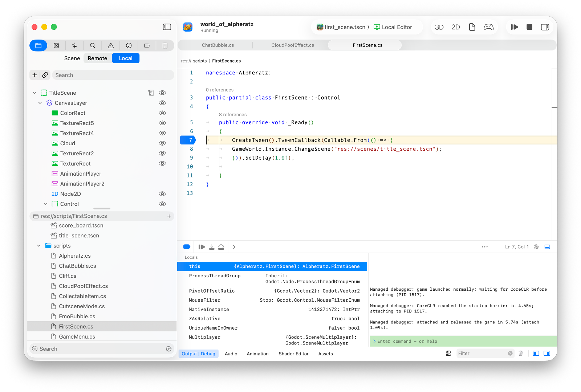Hide the CanvasLayer node

coord(162,103)
